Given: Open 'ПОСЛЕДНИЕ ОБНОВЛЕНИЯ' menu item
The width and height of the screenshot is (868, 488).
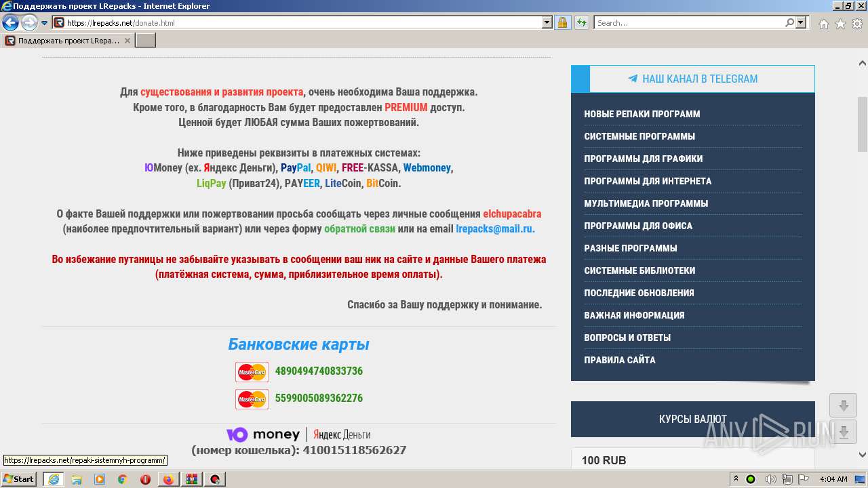Looking at the screenshot, I should 639,293.
